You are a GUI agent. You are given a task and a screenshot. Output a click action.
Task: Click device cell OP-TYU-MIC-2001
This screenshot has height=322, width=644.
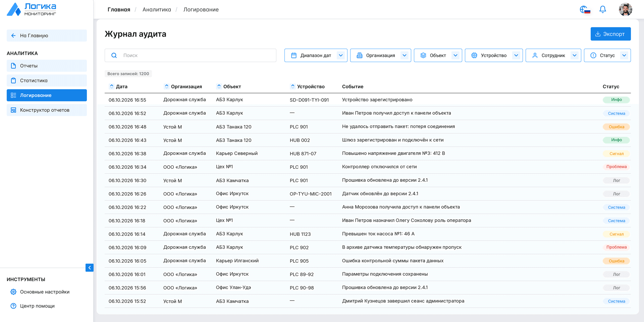[311, 194]
